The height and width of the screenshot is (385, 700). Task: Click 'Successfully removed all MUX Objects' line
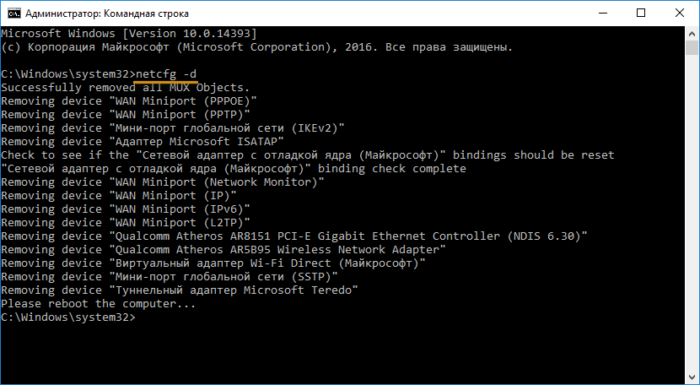tap(125, 88)
